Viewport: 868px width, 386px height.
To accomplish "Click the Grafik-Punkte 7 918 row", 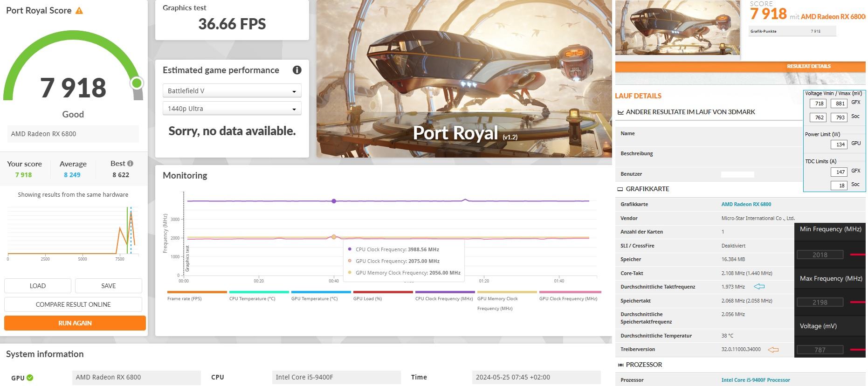I will pyautogui.click(x=792, y=31).
